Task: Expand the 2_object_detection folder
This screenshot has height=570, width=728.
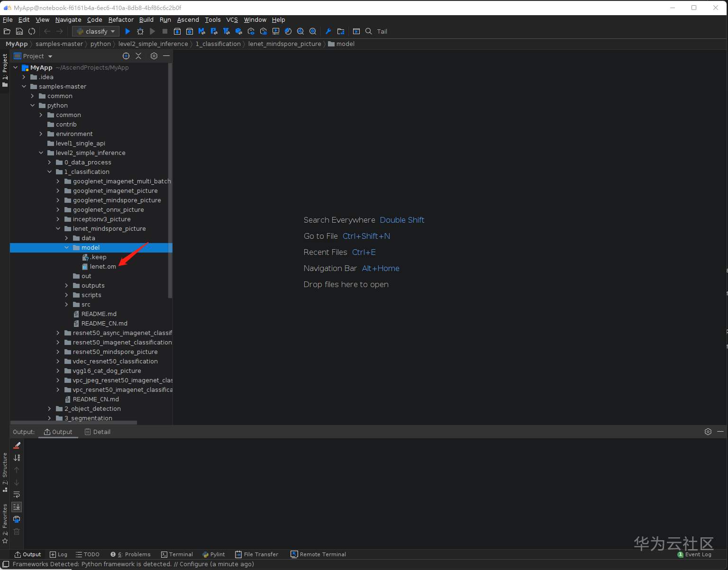Action: click(50, 408)
